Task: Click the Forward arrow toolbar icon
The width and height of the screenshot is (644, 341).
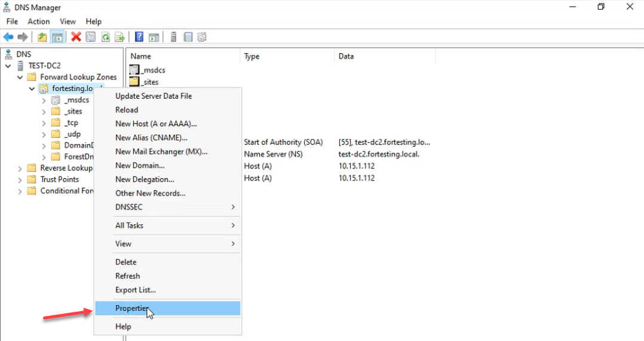Action: [x=23, y=37]
